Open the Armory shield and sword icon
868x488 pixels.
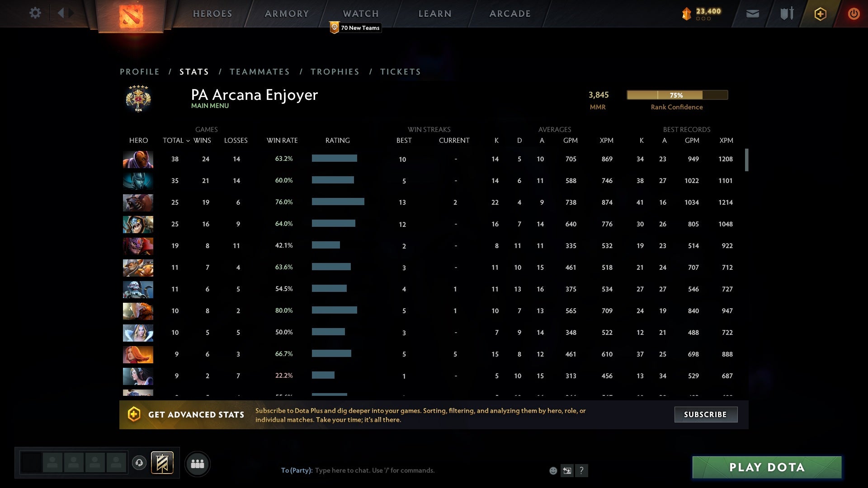pyautogui.click(x=786, y=14)
